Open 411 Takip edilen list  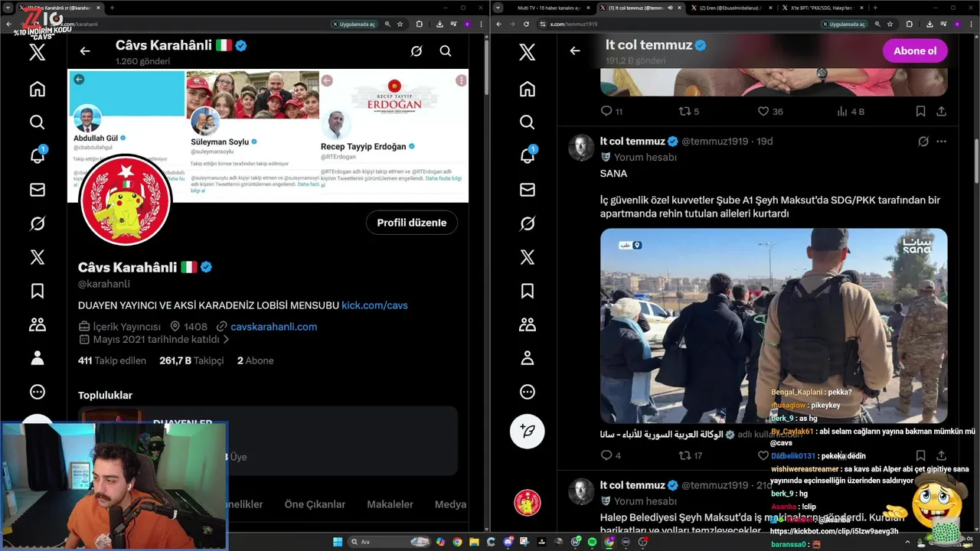[112, 360]
